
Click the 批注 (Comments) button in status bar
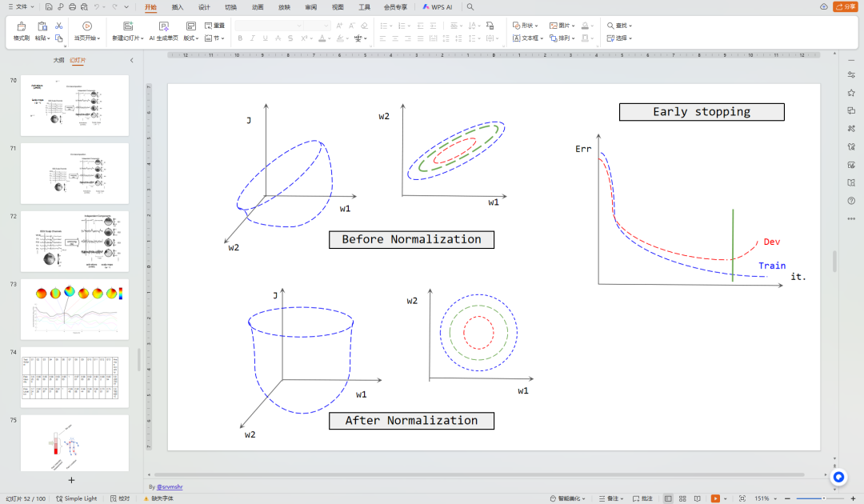642,498
